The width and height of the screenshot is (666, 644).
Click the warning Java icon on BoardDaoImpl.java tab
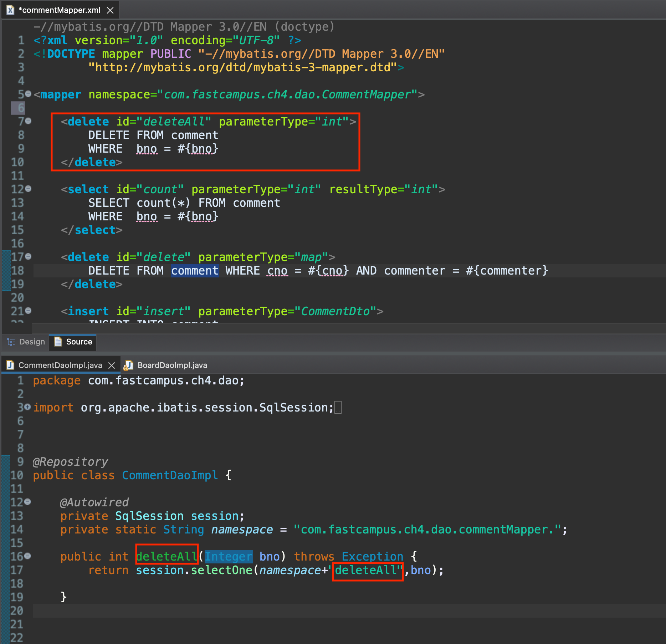pyautogui.click(x=128, y=365)
